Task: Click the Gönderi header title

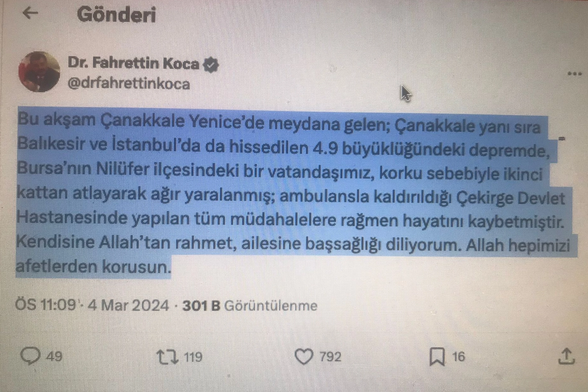Action: pos(116,15)
